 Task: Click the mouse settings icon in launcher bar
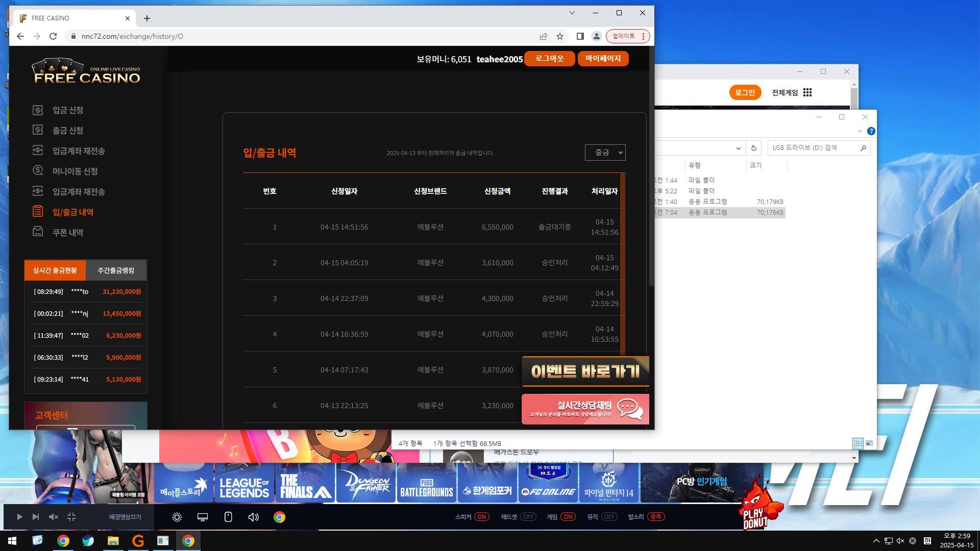point(228,517)
